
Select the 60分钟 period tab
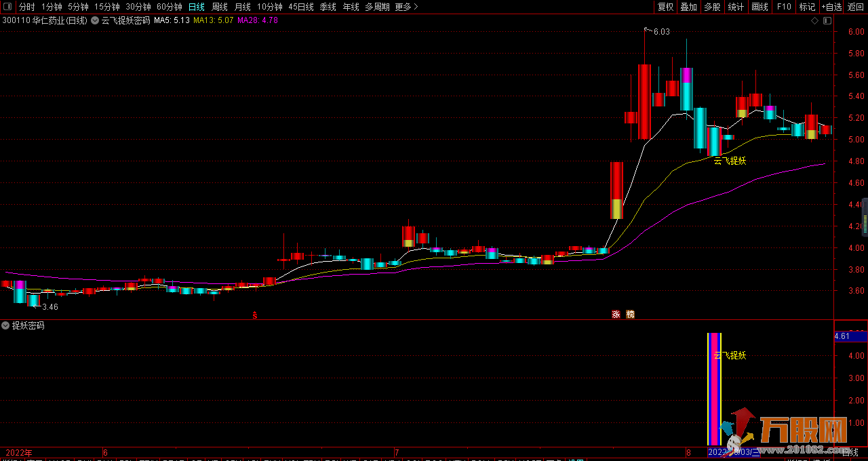click(x=169, y=7)
